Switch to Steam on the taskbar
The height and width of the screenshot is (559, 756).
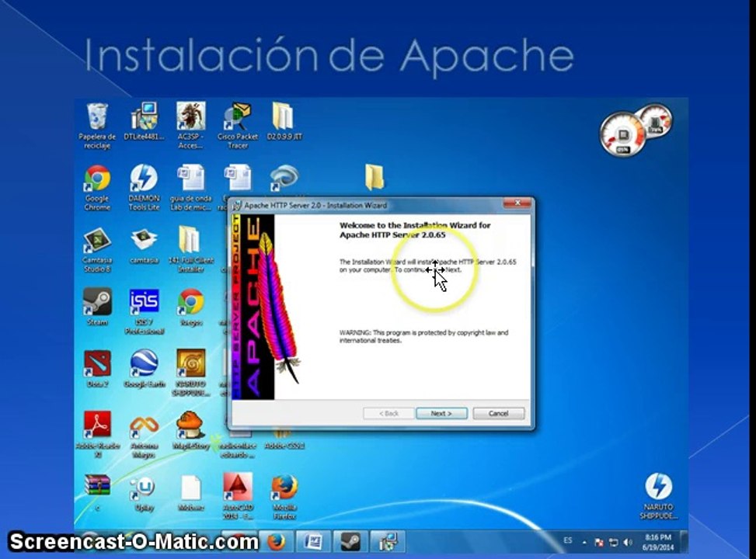point(350,542)
